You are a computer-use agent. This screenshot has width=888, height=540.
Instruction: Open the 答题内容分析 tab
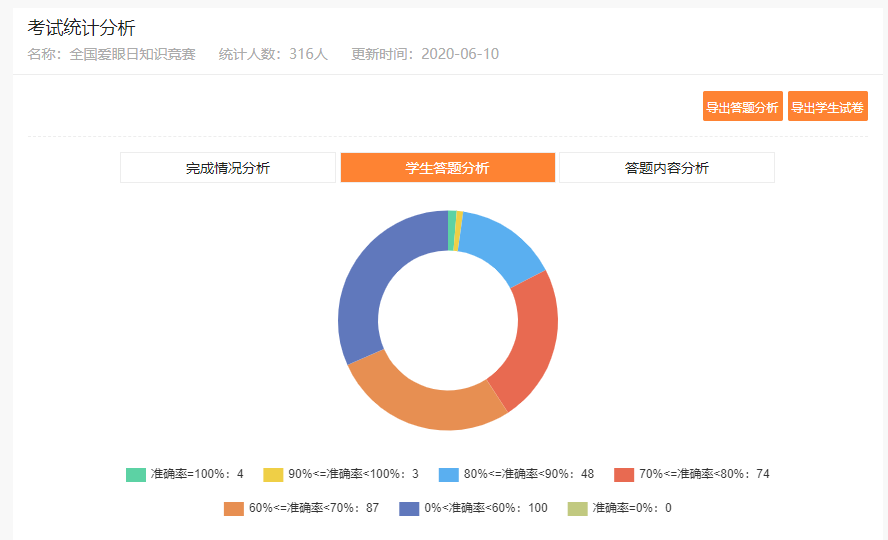tap(666, 168)
